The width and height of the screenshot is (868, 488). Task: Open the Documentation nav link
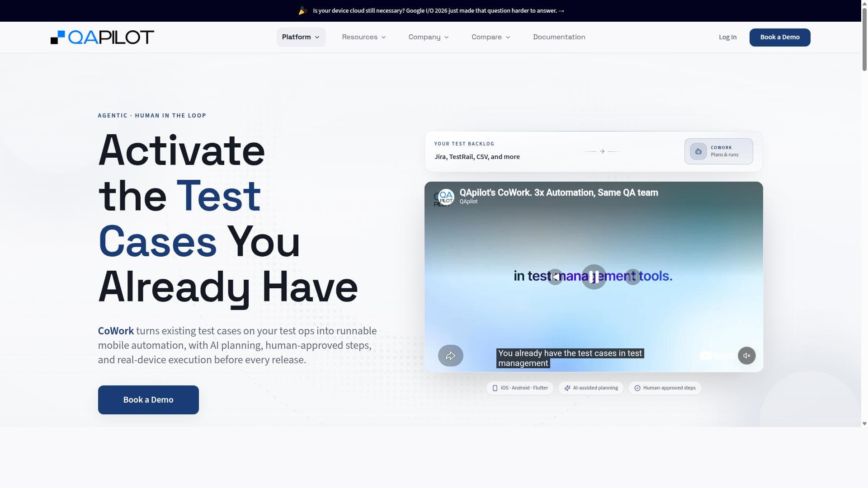pos(559,37)
